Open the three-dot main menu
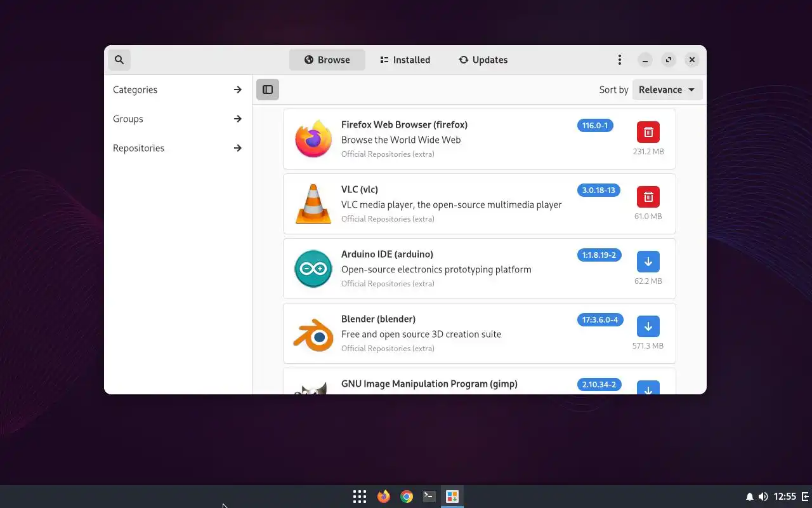This screenshot has height=508, width=812. (620, 60)
